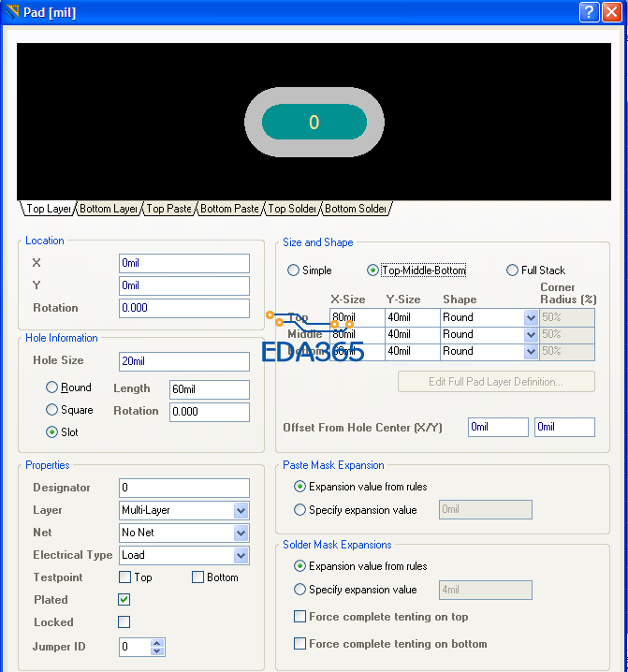Switch to the Top Paste tab
628x672 pixels.
(168, 209)
